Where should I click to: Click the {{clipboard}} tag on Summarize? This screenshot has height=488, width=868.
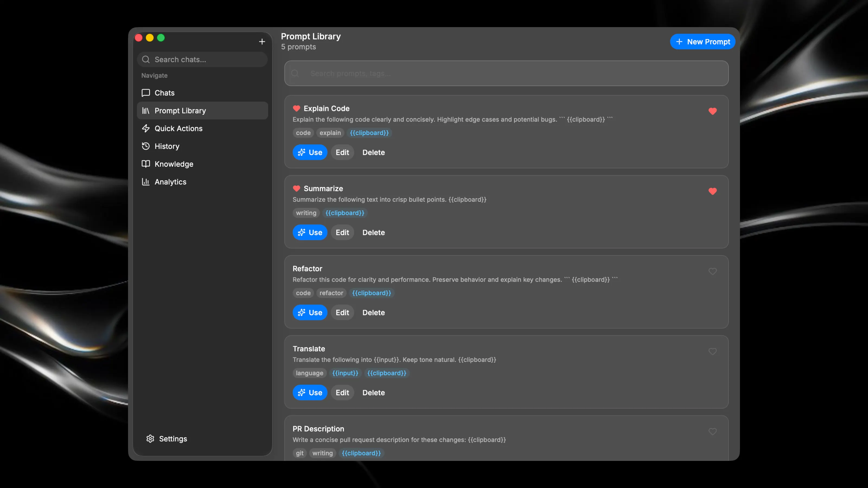[x=345, y=213]
